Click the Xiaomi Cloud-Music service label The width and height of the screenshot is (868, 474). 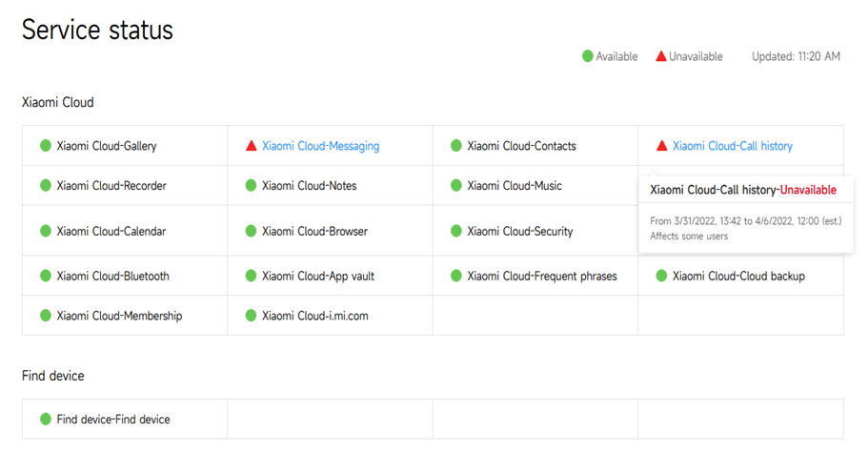pyautogui.click(x=515, y=186)
